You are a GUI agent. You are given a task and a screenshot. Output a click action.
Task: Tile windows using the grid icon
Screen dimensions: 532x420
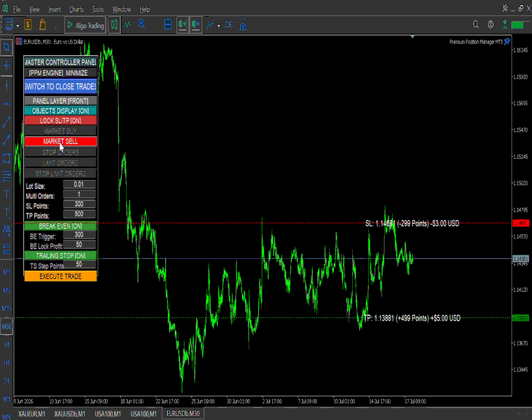[168, 24]
